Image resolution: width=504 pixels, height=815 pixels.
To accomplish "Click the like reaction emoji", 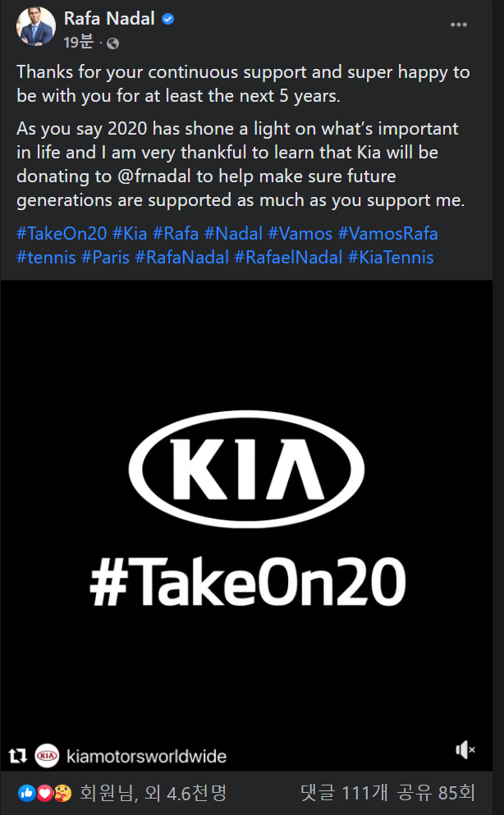I will coord(26,794).
